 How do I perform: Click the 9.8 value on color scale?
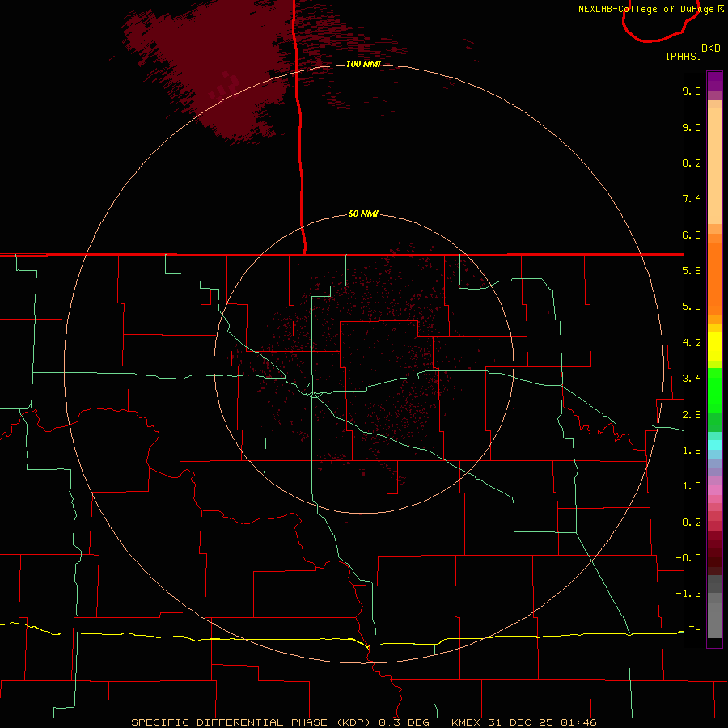[692, 91]
